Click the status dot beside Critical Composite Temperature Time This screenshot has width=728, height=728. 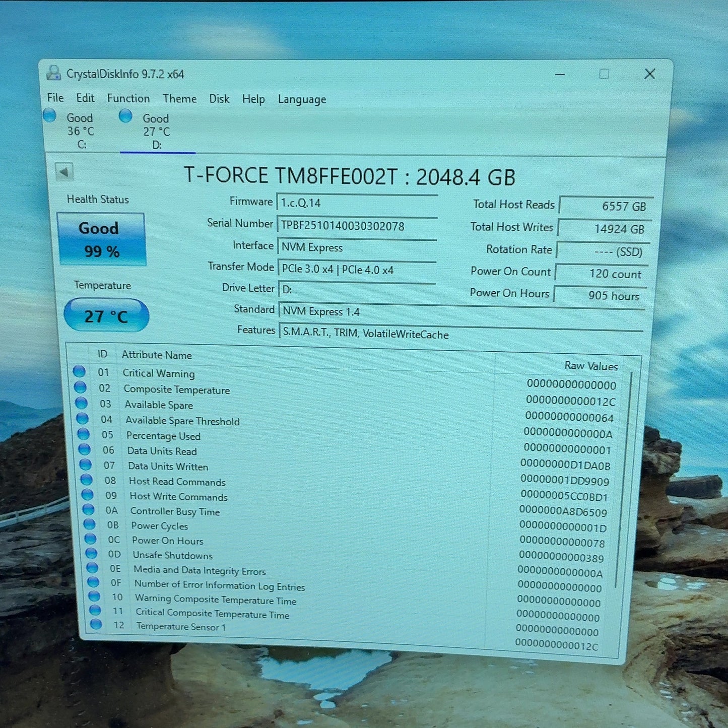pyautogui.click(x=95, y=610)
